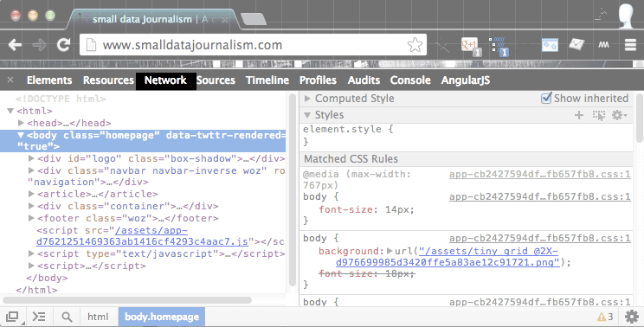Click the Elements panel vertical scrollbar
The width and height of the screenshot is (644, 327).
click(x=292, y=189)
